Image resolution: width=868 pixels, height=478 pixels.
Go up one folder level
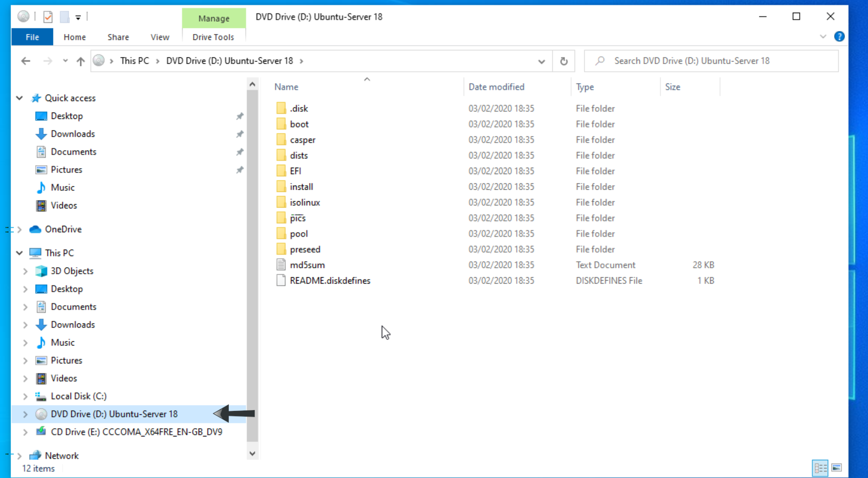click(x=80, y=61)
